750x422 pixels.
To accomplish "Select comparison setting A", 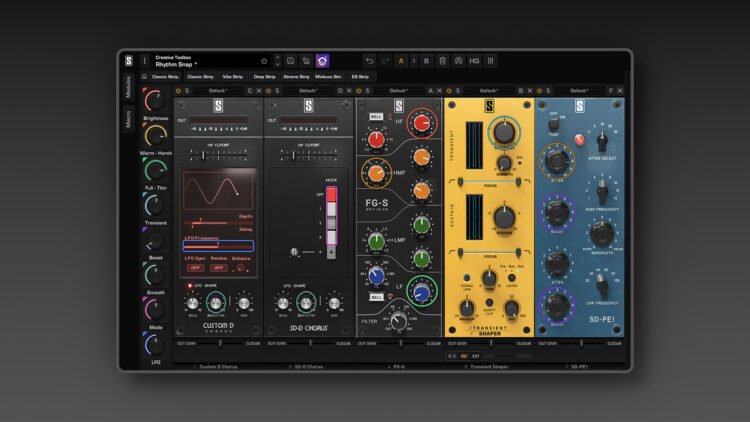I will 401,61.
